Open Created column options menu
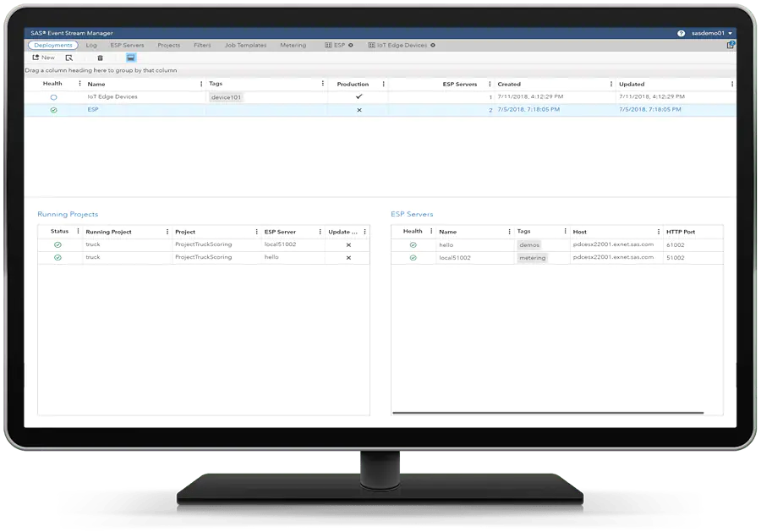 pos(610,84)
